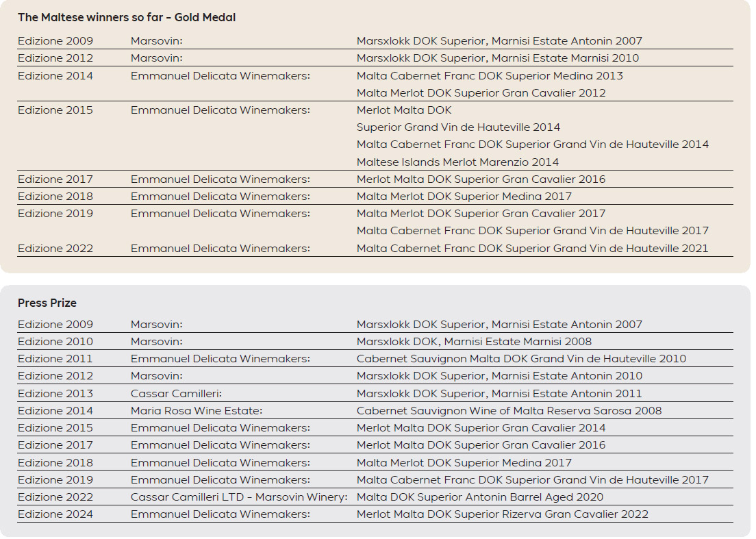
Task: Click Malta DOK Superior Antonin Barrel Aged 2020
Action: click(x=480, y=497)
